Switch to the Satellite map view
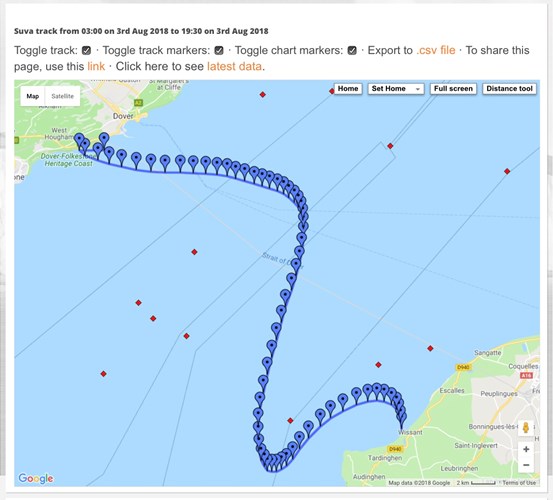The width and height of the screenshot is (553, 500). 62,96
